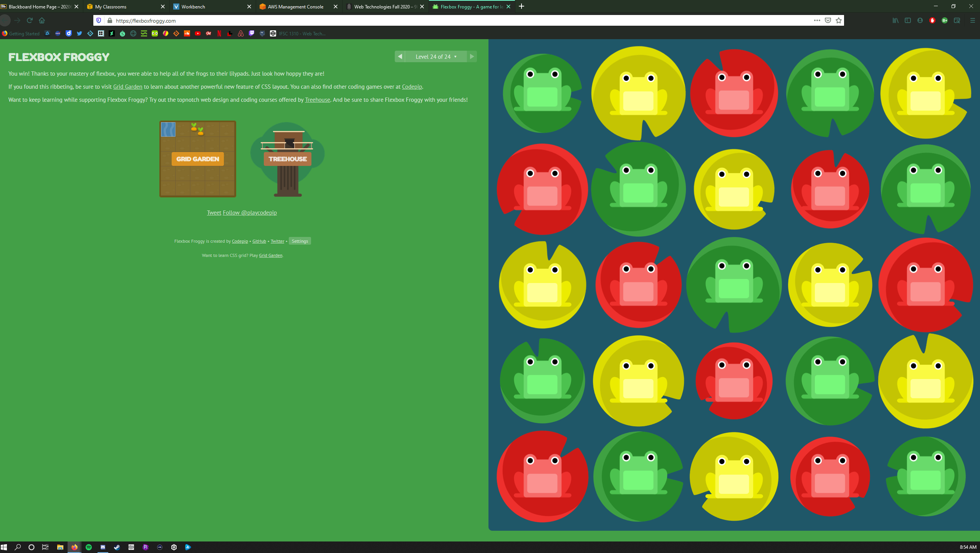Save page to Pocket
The image size is (980, 553).
click(x=828, y=20)
